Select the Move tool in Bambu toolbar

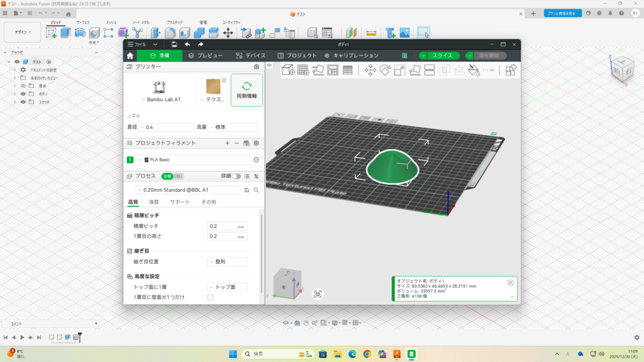click(370, 70)
